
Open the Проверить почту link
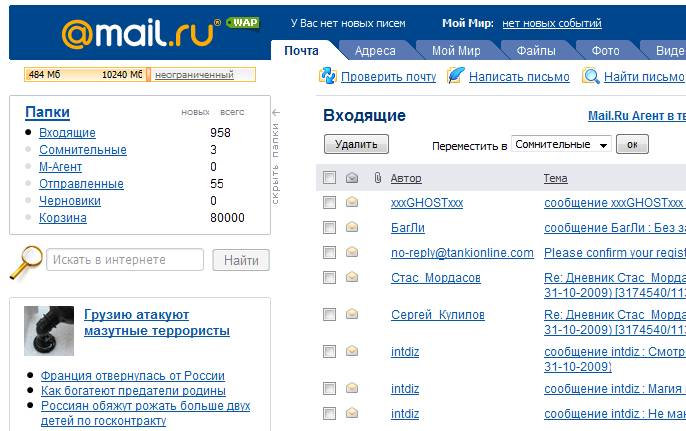388,77
